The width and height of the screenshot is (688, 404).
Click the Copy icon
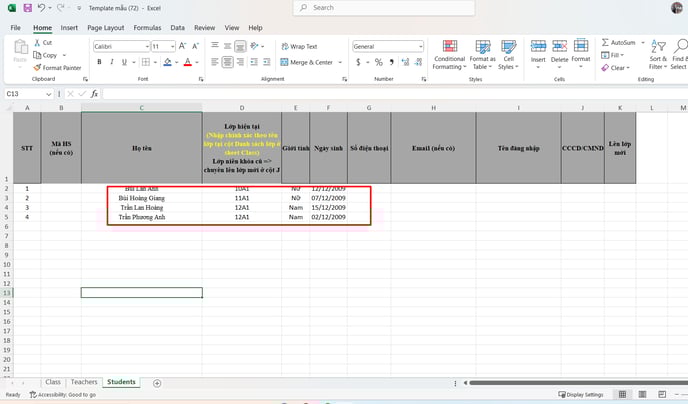coord(37,55)
